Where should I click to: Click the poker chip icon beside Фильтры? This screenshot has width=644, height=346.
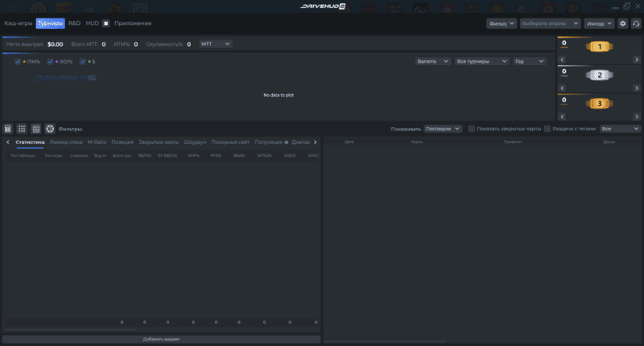tap(49, 129)
